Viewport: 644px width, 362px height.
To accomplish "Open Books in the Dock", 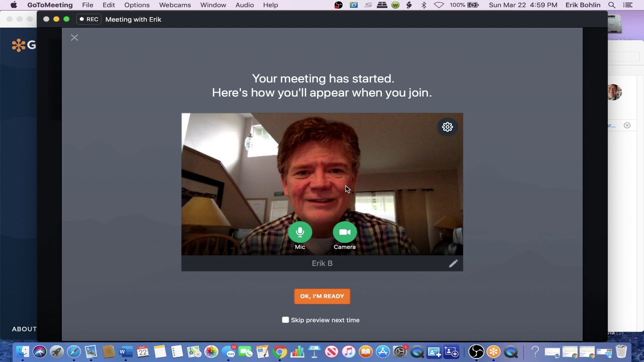I will click(x=366, y=352).
